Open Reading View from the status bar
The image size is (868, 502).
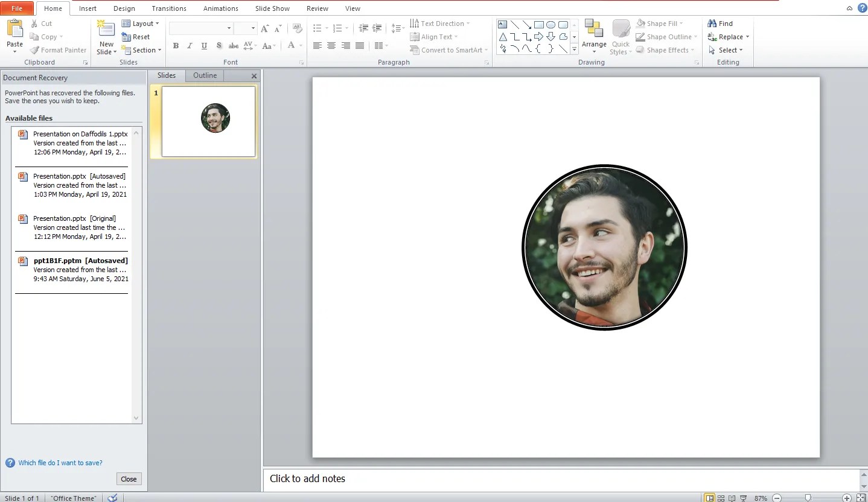pos(732,498)
